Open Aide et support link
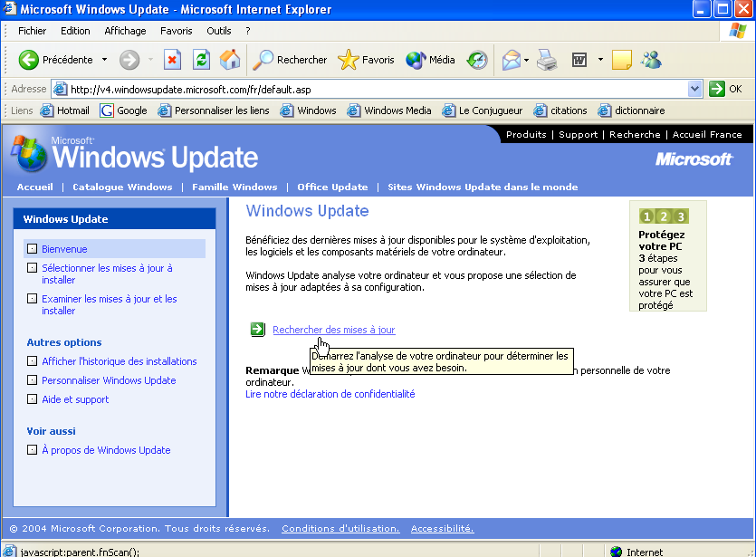756x557 pixels. click(x=75, y=399)
